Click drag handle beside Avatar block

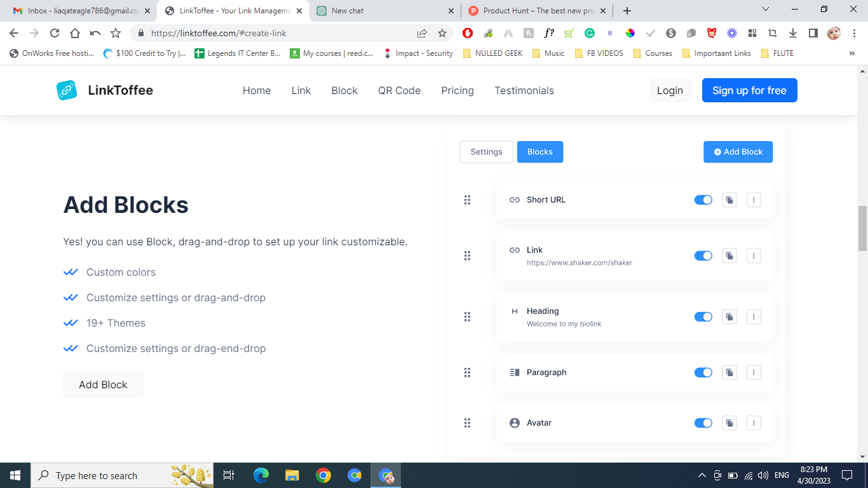tap(467, 423)
